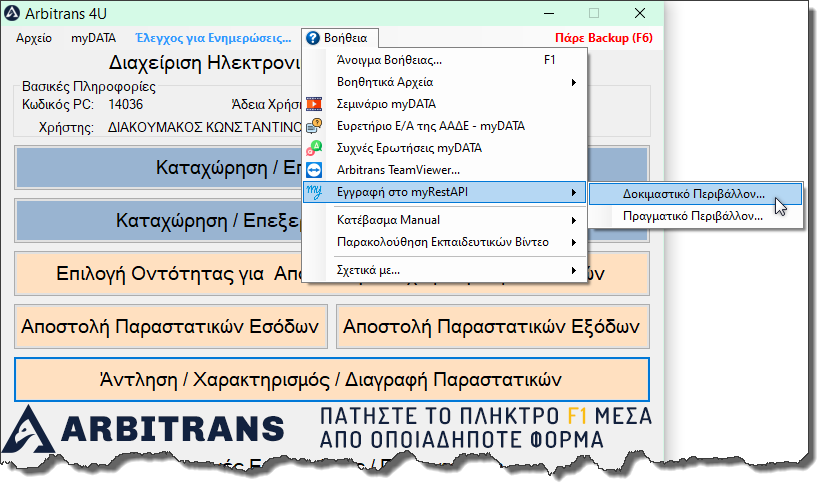Click user name ΔΙΑΚΟΥΜΑΚΟΣ ΚΩΝΣΤΑΝΤΙΝΟΣ
817x483 pixels.
tap(205, 127)
